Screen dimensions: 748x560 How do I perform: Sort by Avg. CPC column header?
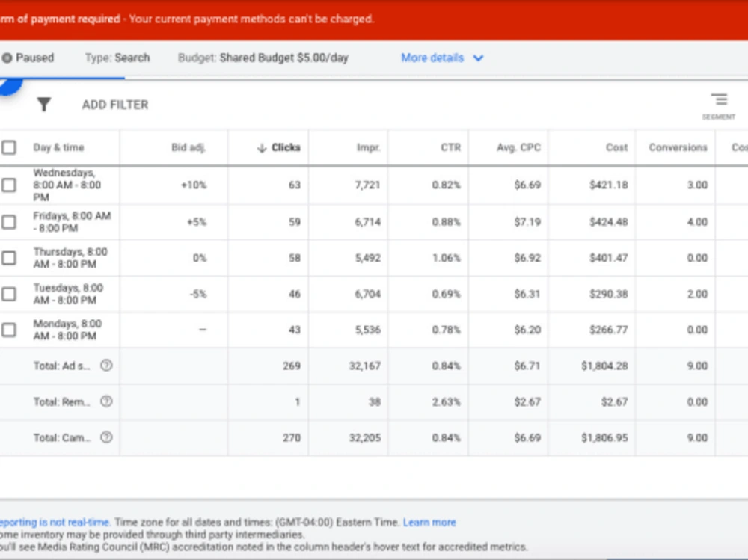tap(518, 147)
